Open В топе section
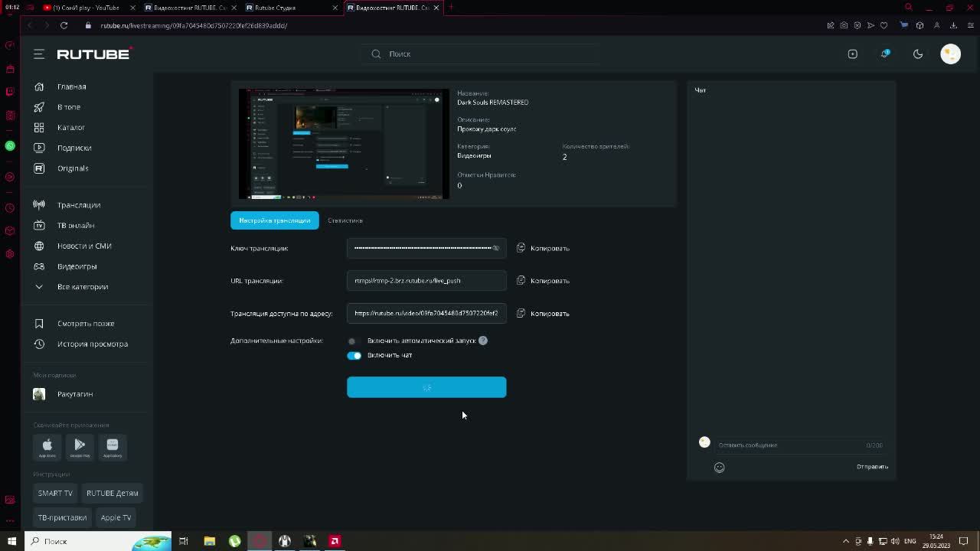 pyautogui.click(x=68, y=107)
